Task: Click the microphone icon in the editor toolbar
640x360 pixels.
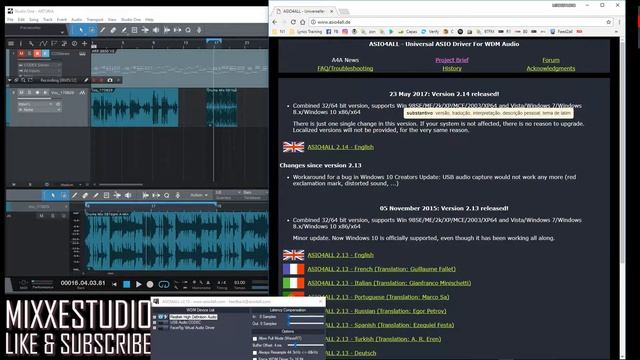Action: (x=178, y=196)
